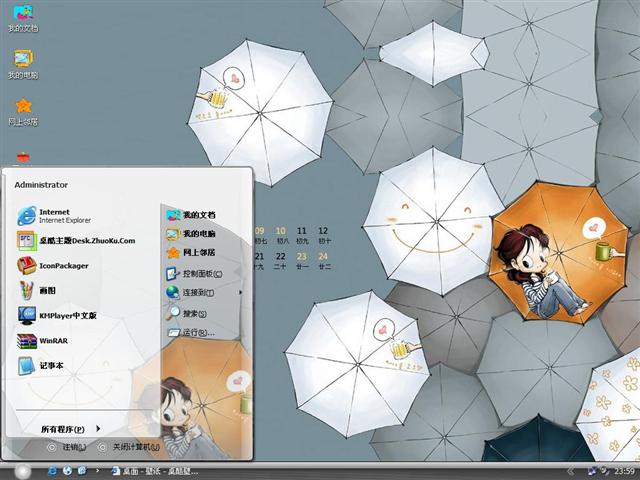Open 画图 (Paint) from the start menu

tap(47, 291)
